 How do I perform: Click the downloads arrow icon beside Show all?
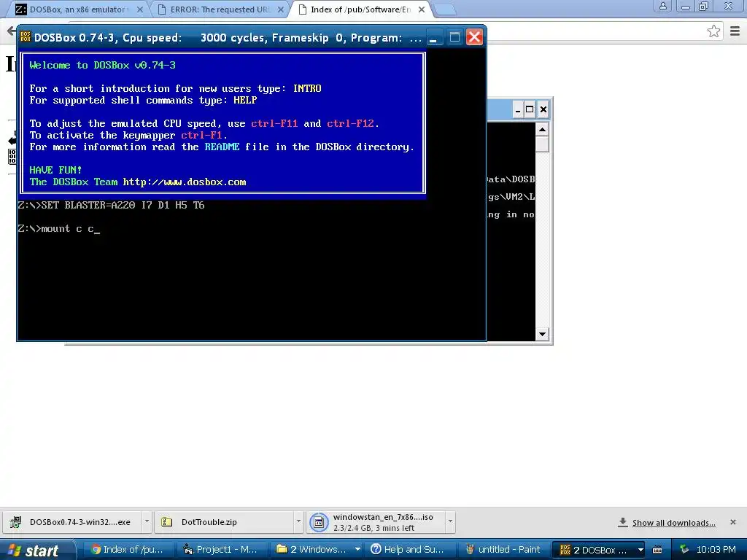[x=623, y=522]
